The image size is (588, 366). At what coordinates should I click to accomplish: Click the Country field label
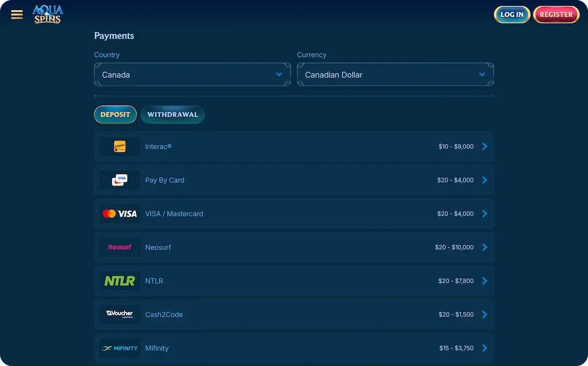[107, 54]
